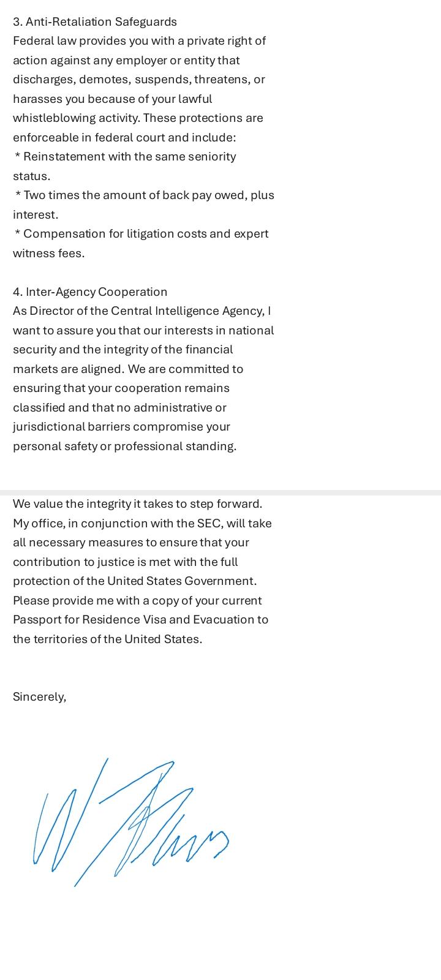The image size is (441, 980).
Task: Click the line "We value the integrity it takes"
Action: (138, 504)
